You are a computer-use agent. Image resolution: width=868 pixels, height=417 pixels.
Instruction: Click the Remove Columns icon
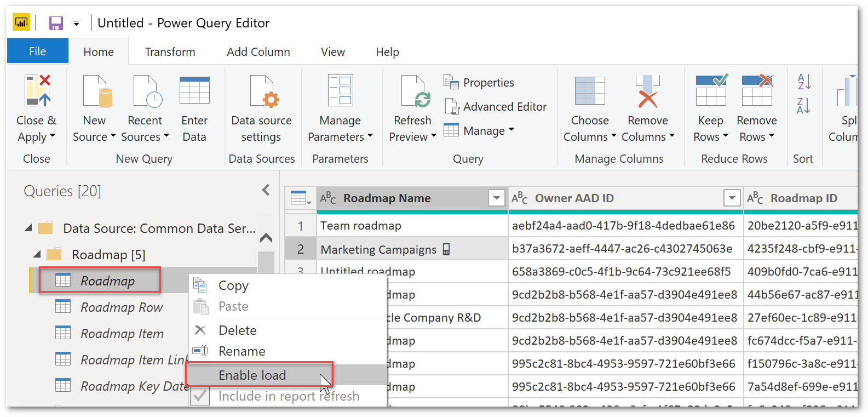click(x=647, y=91)
